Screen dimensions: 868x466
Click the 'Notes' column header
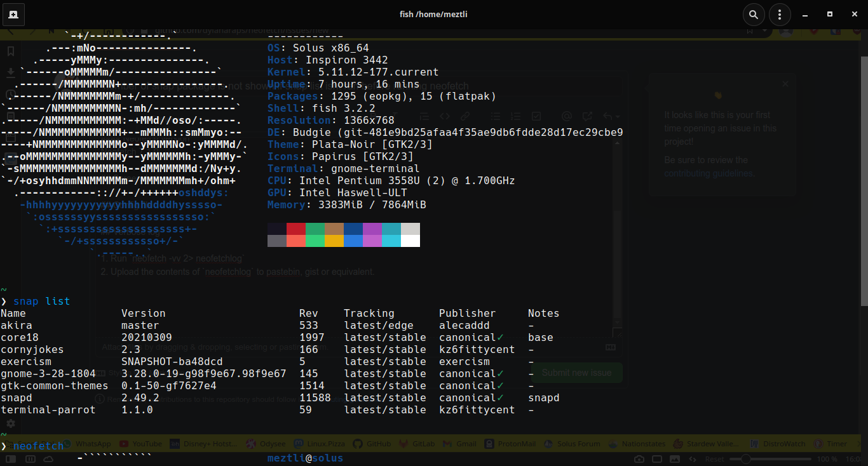(x=544, y=313)
